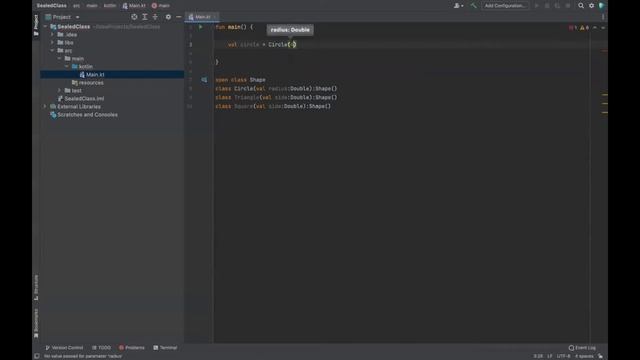Screen dimensions: 640x360
Task: Click the class Triangle declaration line
Action: (276, 98)
